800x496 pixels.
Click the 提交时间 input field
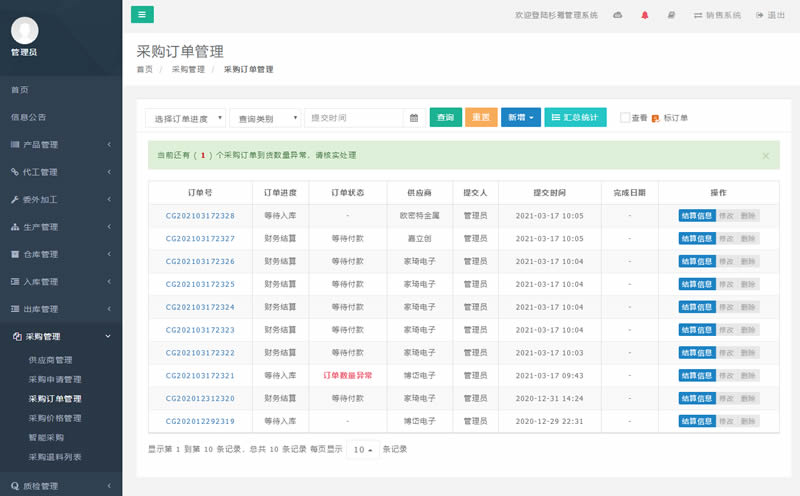pyautogui.click(x=355, y=118)
